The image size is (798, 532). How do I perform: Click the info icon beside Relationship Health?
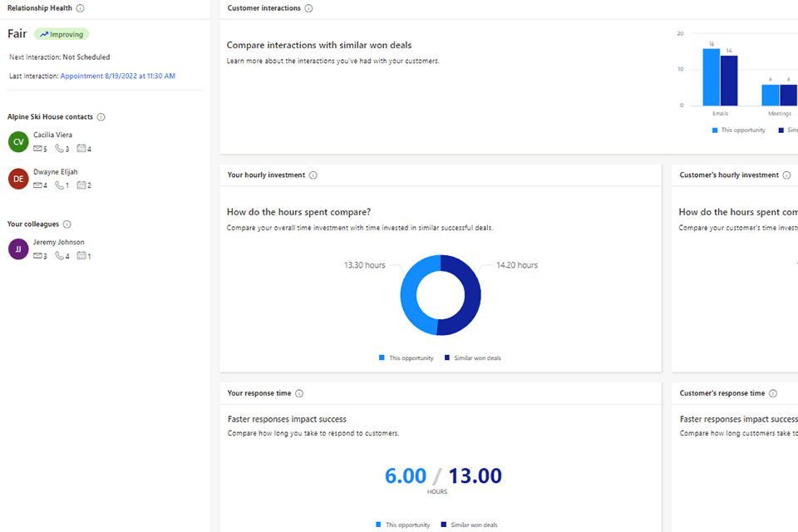click(80, 8)
